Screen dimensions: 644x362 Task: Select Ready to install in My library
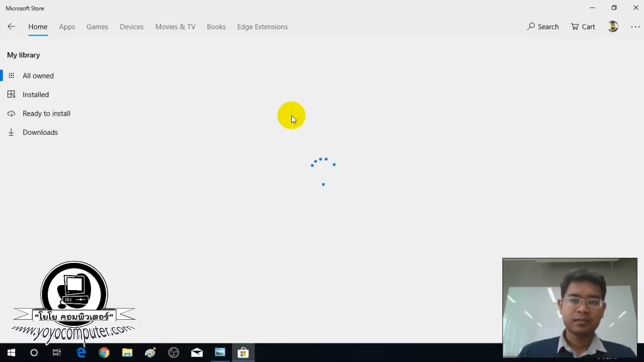pos(46,113)
